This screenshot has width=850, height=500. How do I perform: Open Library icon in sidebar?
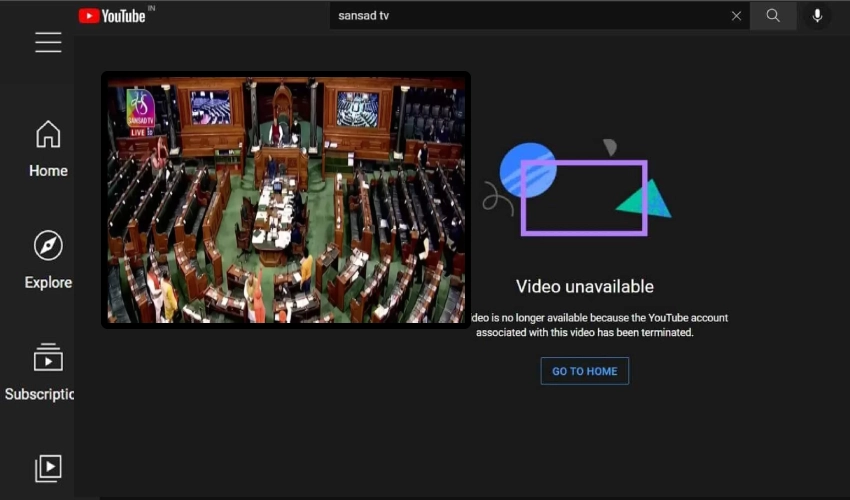tap(48, 468)
